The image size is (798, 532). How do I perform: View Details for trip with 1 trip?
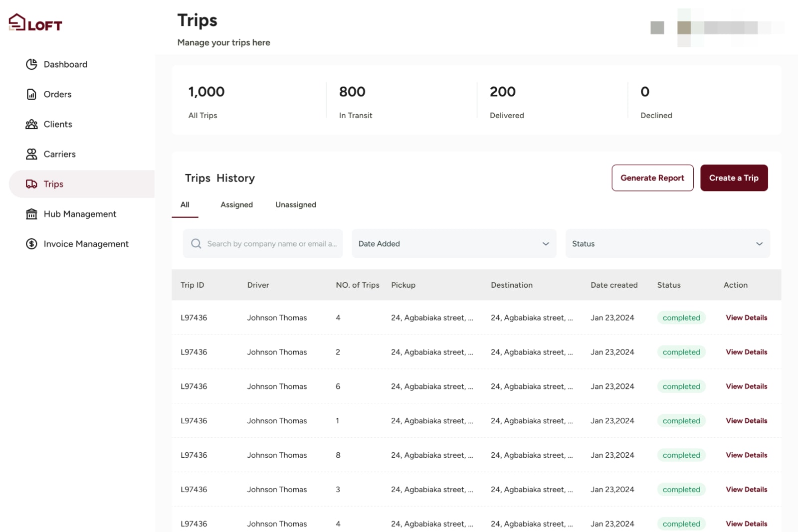pos(746,421)
